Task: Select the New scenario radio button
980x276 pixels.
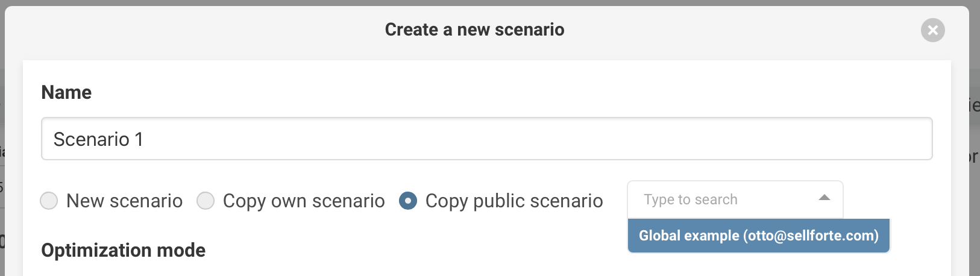Action: pos(49,201)
